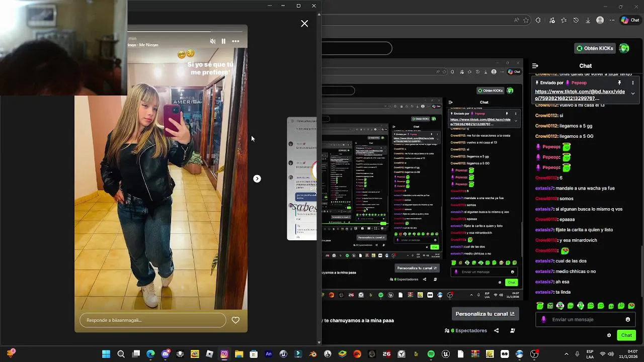Open Adobe Animate from the taskbar
644x362 pixels.
click(x=269, y=354)
